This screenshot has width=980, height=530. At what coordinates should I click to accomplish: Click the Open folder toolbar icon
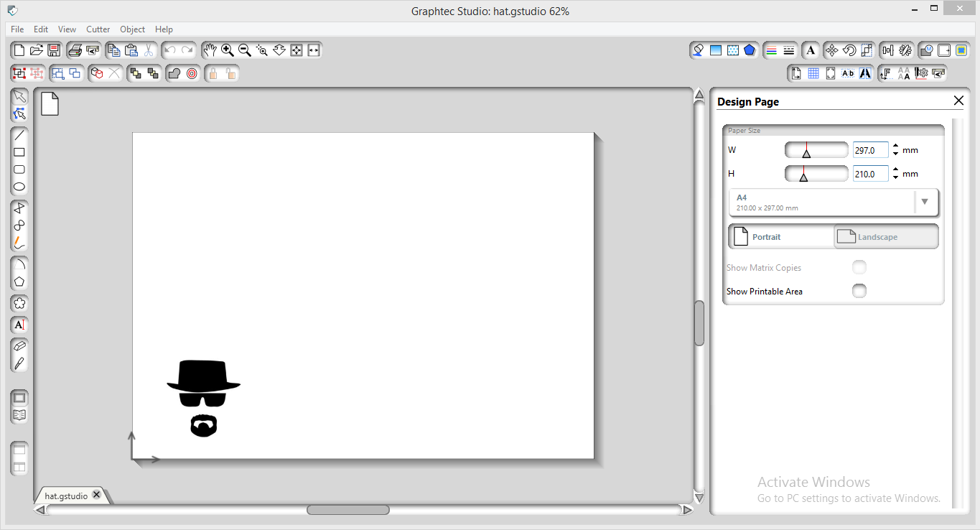click(37, 50)
